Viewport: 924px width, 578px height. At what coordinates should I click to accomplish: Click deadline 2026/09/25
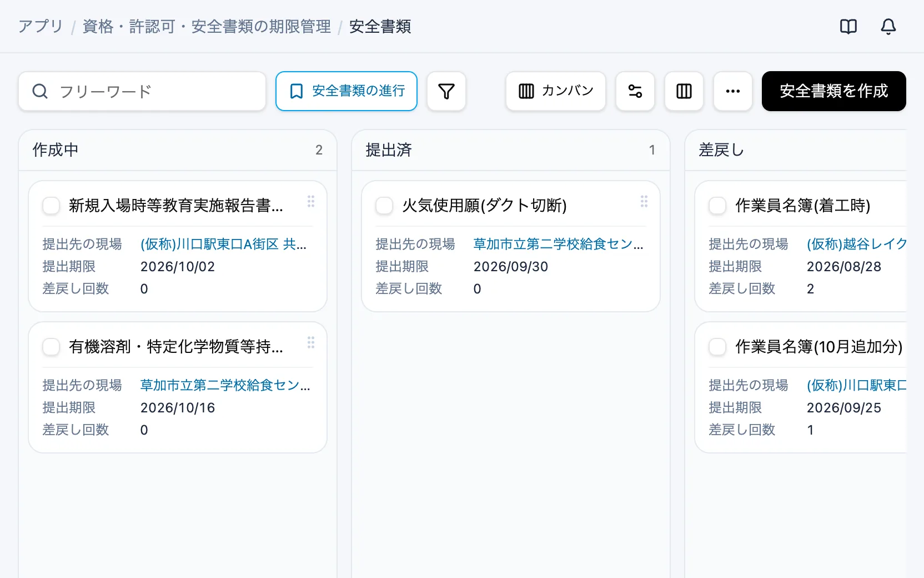click(844, 408)
